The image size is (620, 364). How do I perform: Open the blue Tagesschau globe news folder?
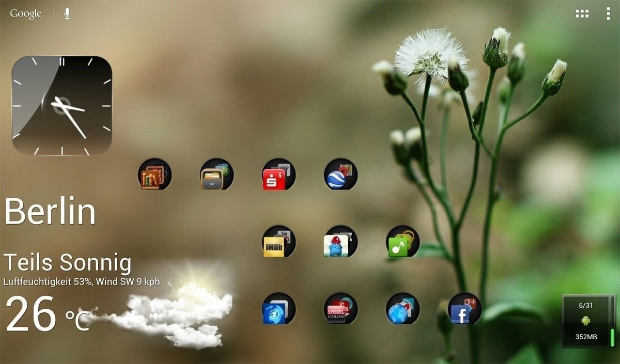278,308
